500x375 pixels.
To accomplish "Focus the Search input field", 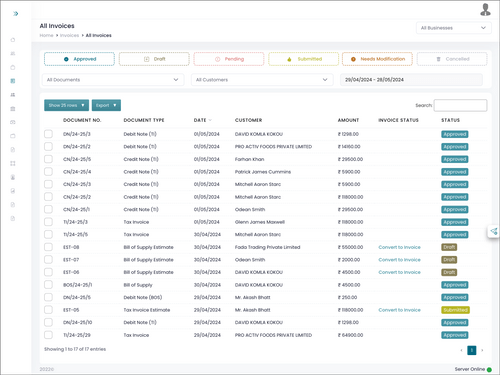I will (x=460, y=105).
